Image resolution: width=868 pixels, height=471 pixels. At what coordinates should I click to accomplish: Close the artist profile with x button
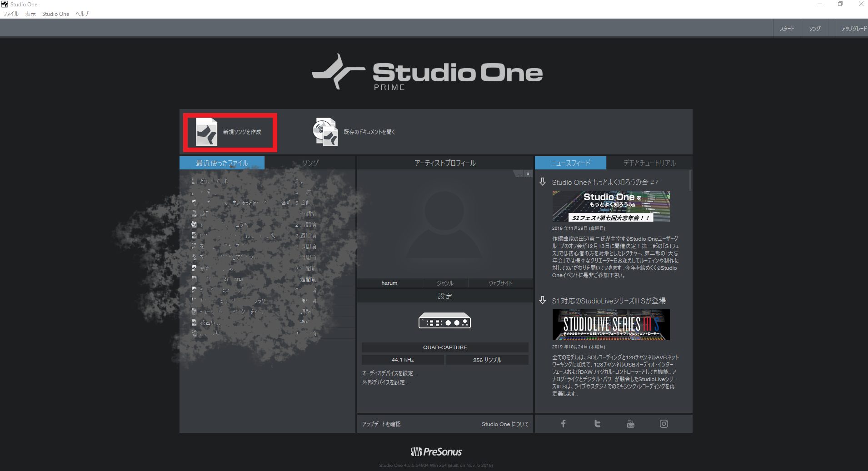[528, 174]
